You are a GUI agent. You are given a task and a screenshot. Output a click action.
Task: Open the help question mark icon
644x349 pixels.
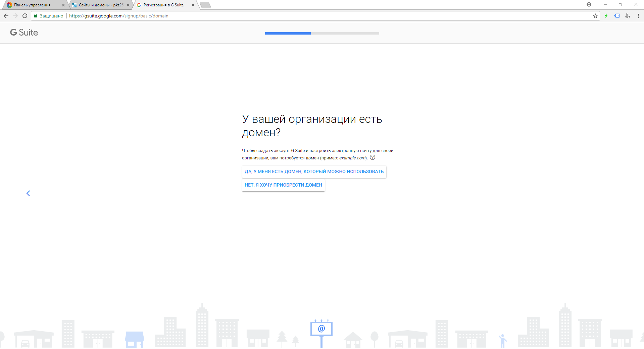coord(373,157)
